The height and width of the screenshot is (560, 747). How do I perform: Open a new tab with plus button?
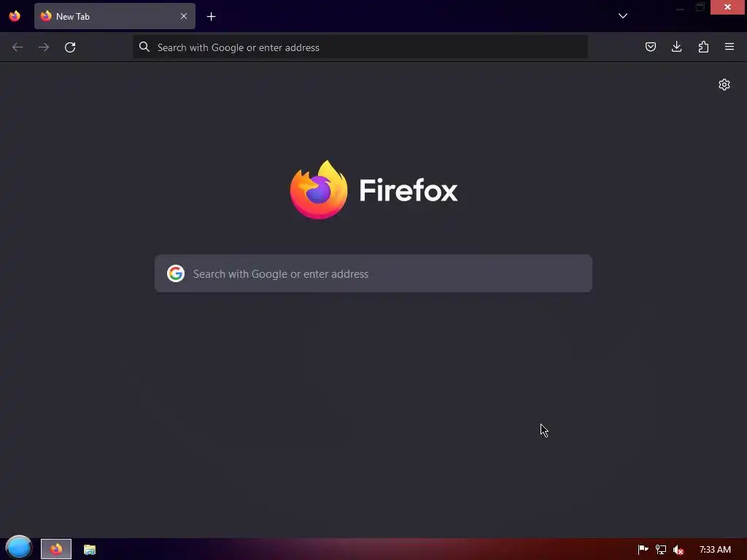(x=211, y=17)
